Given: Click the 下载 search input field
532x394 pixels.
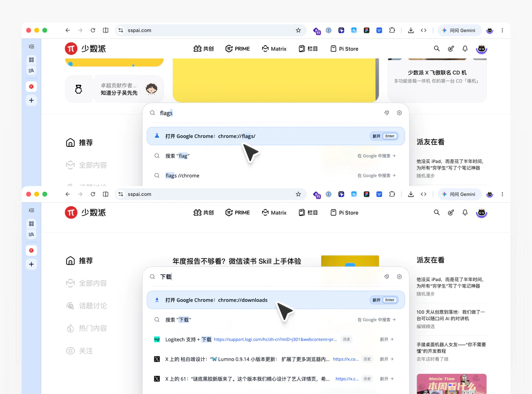Looking at the screenshot, I should 268,277.
